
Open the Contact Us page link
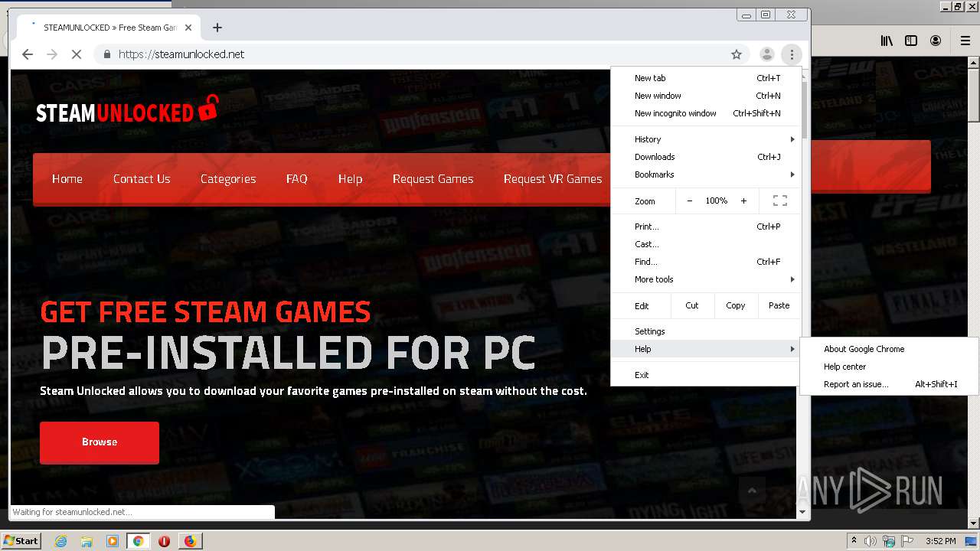pyautogui.click(x=142, y=179)
